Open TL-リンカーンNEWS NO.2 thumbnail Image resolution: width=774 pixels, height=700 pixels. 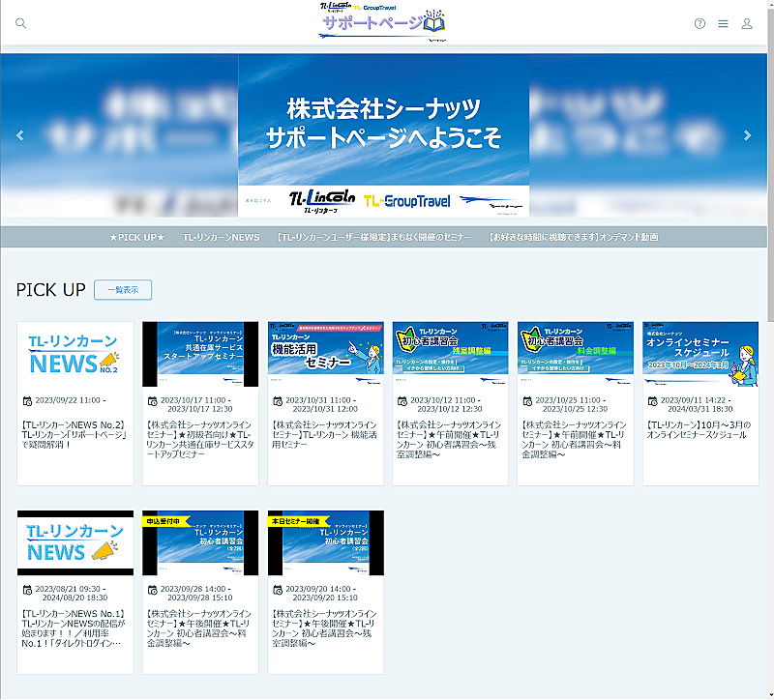(75, 354)
